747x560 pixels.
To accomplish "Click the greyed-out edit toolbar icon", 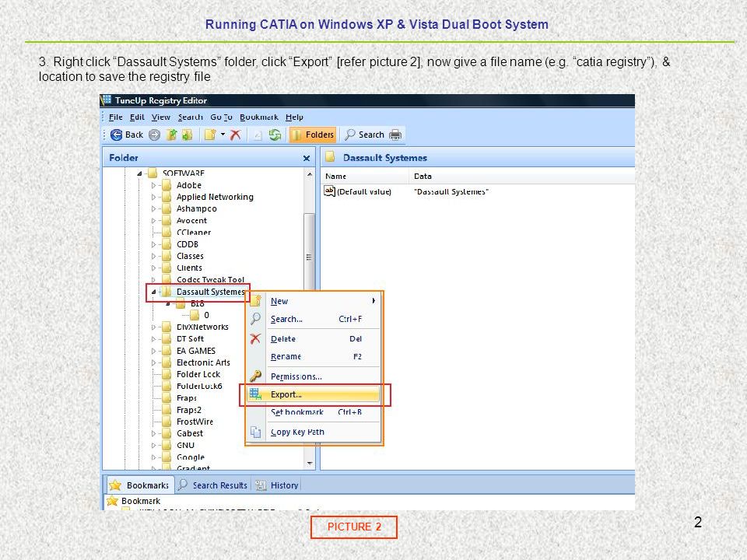I will click(x=258, y=135).
